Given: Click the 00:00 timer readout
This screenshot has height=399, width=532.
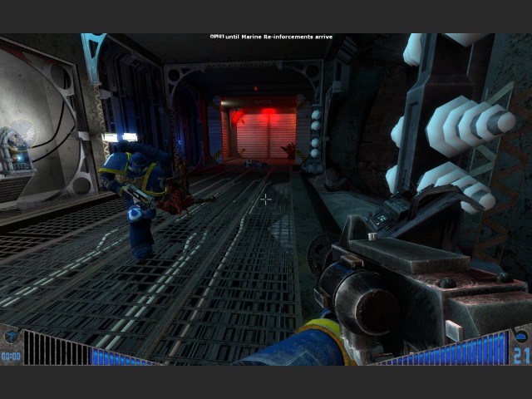Looking at the screenshot, I should (11, 357).
